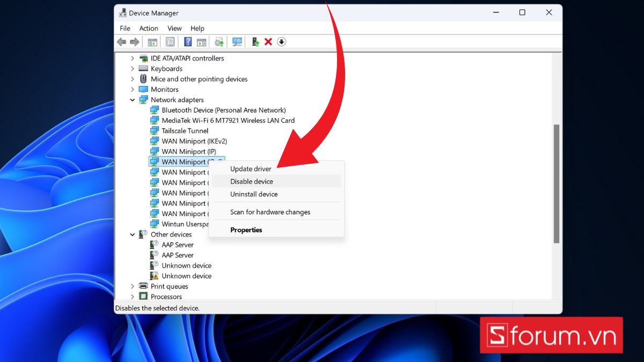Toggle the Show/Hide Console Tree icon

153,42
